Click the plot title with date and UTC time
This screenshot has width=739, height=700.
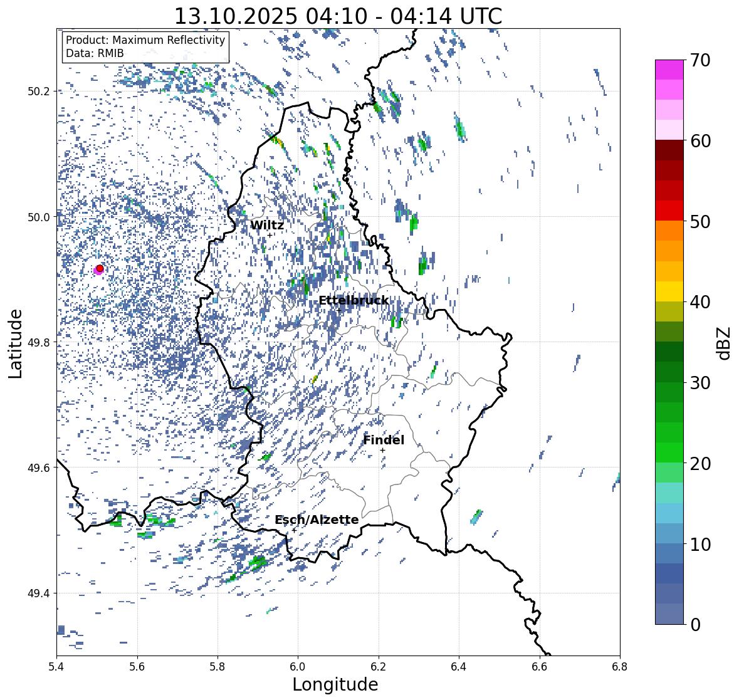tap(338, 16)
